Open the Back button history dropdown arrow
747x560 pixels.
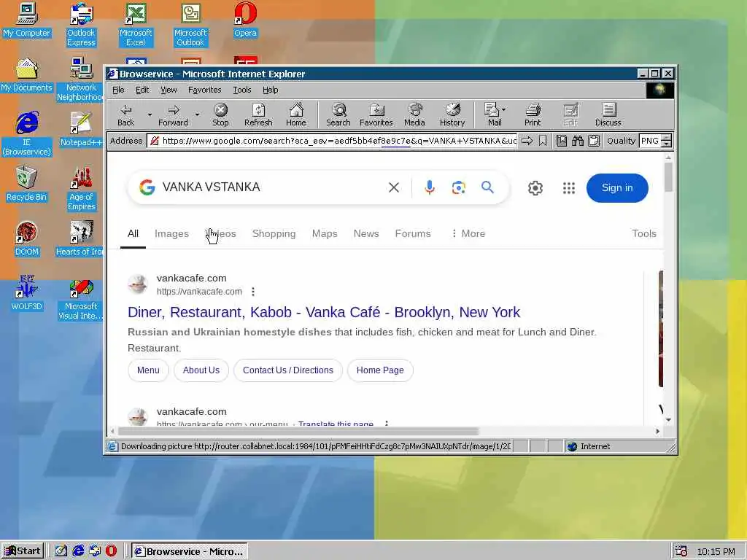[150, 114]
